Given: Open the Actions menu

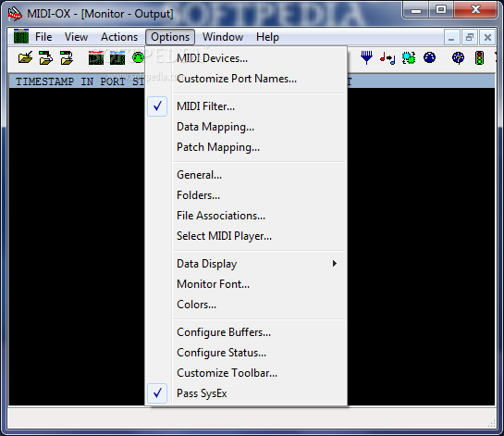Looking at the screenshot, I should point(119,37).
